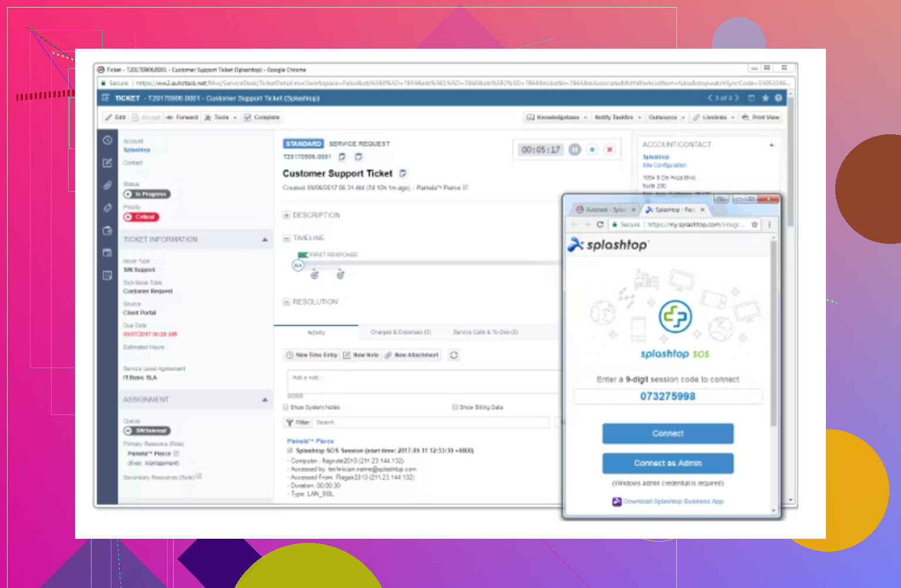Click the SLA marker on the timeline
The image size is (901, 588).
point(298,266)
